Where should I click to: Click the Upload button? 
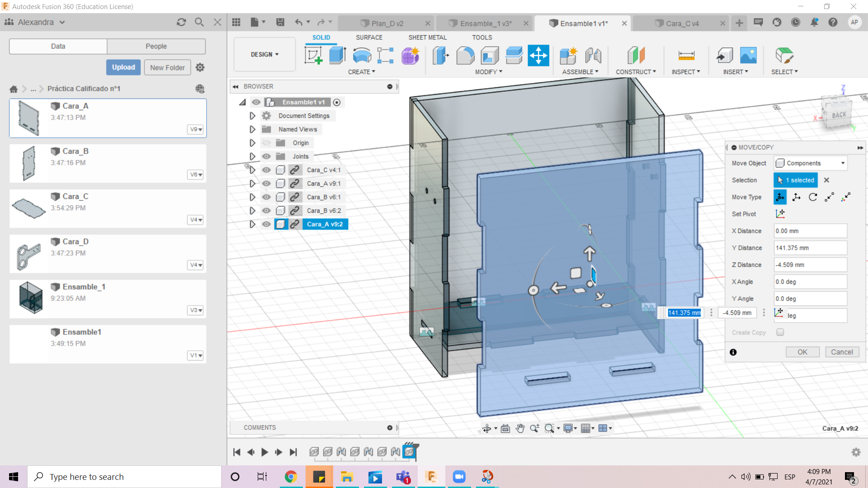123,67
